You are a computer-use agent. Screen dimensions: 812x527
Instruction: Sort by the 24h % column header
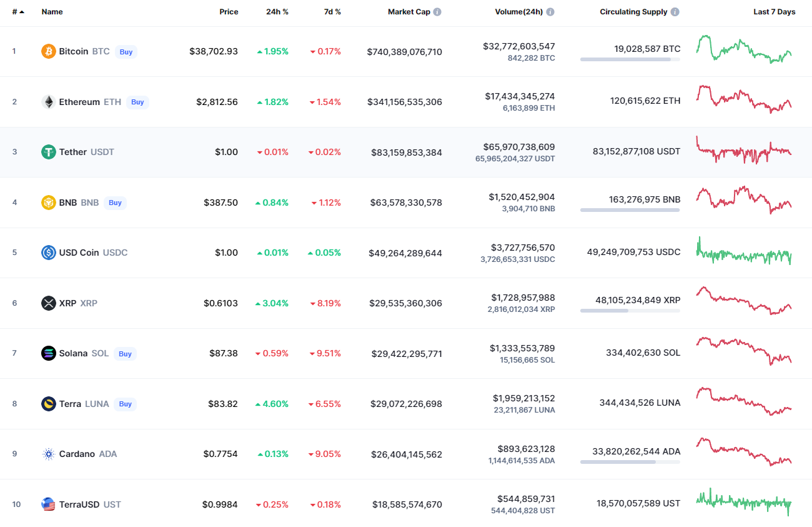click(x=277, y=12)
